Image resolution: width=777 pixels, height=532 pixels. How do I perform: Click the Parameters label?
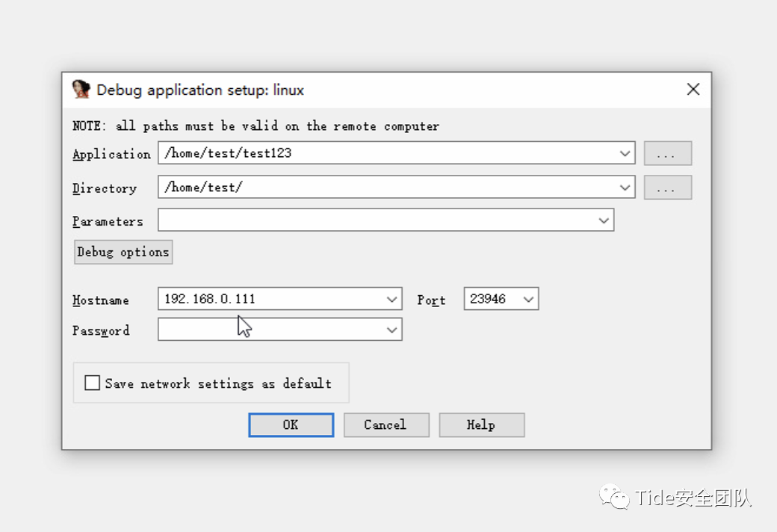tap(108, 221)
